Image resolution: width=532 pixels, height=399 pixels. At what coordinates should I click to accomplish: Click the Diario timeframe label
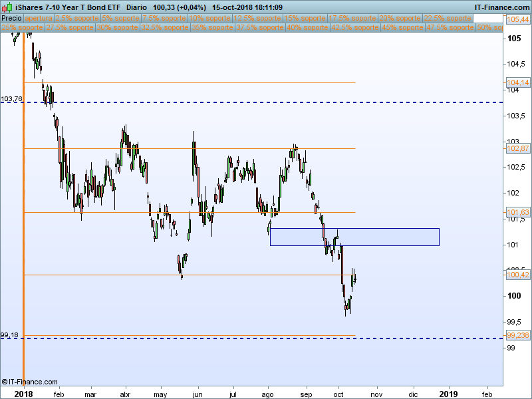136,7
